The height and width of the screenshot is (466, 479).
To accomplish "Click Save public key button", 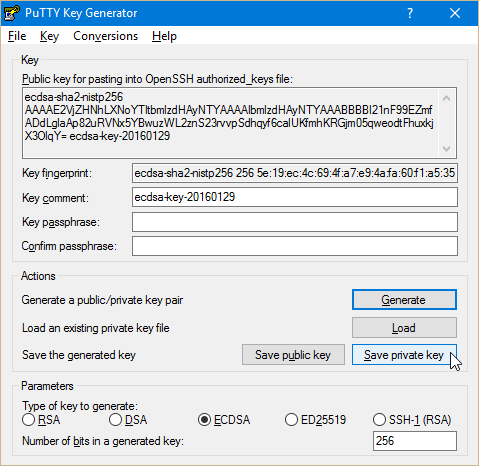I will [x=293, y=355].
